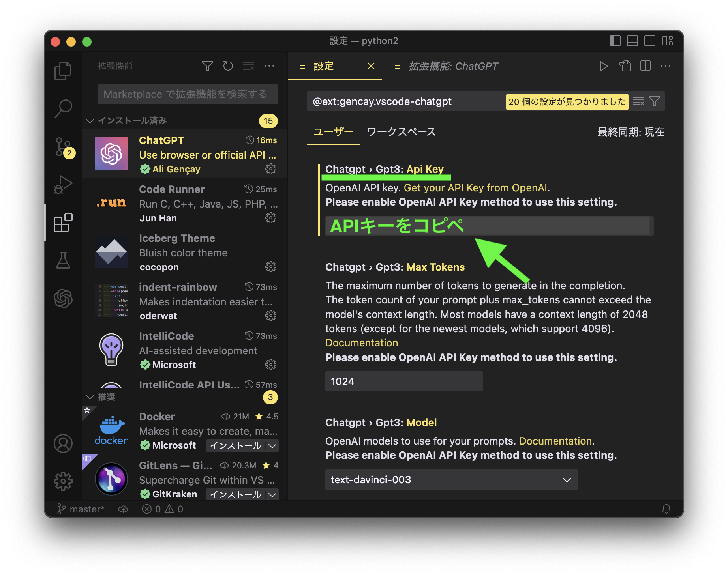Open the Run and Debug view

click(63, 184)
